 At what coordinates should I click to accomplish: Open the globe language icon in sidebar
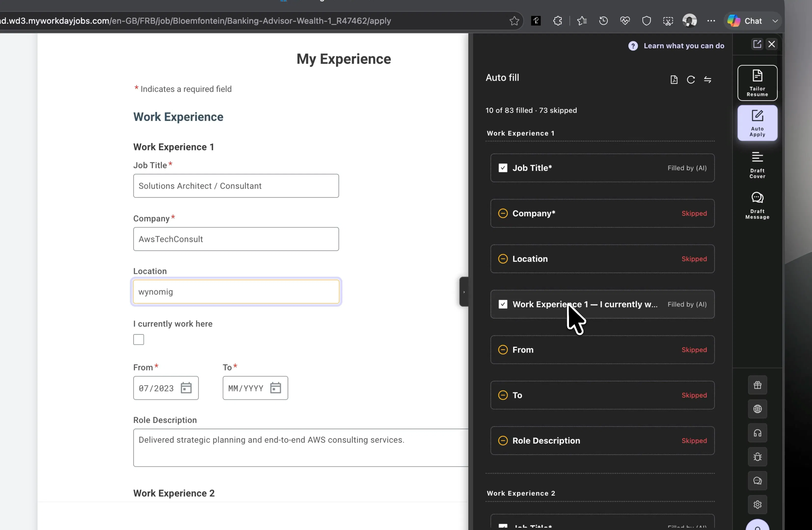point(757,409)
